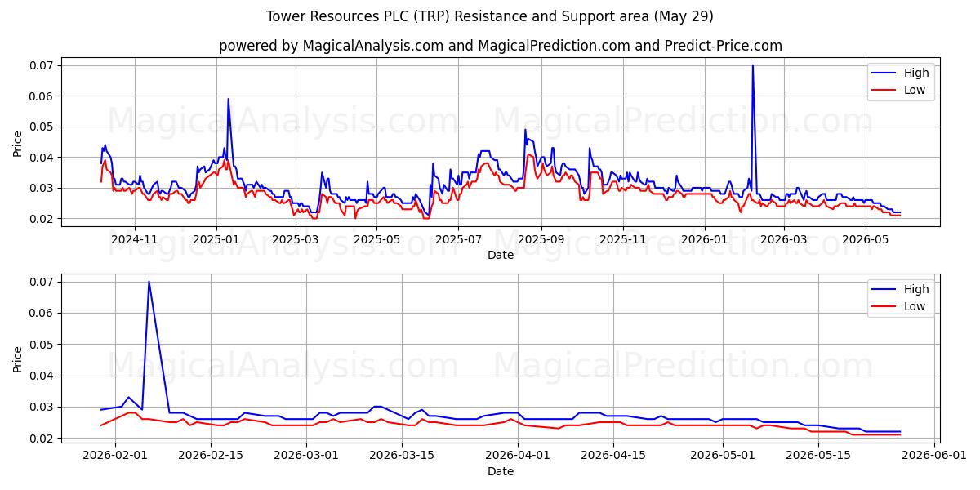The width and height of the screenshot is (980, 490).
Task: Click the 0.07 price tick in top chart
Action: [x=42, y=65]
